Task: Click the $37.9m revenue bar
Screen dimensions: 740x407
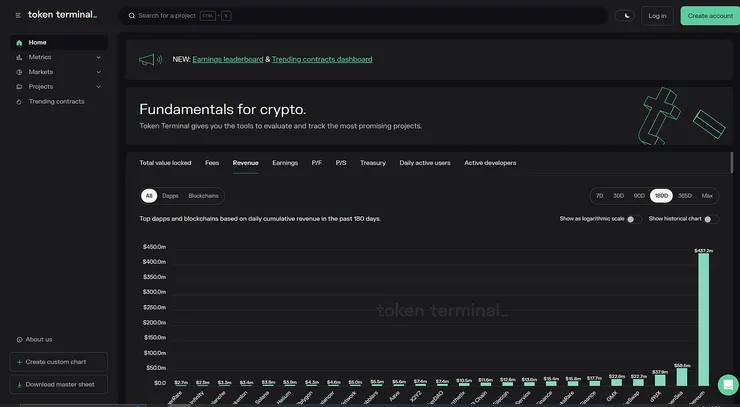Action: [x=660, y=381]
